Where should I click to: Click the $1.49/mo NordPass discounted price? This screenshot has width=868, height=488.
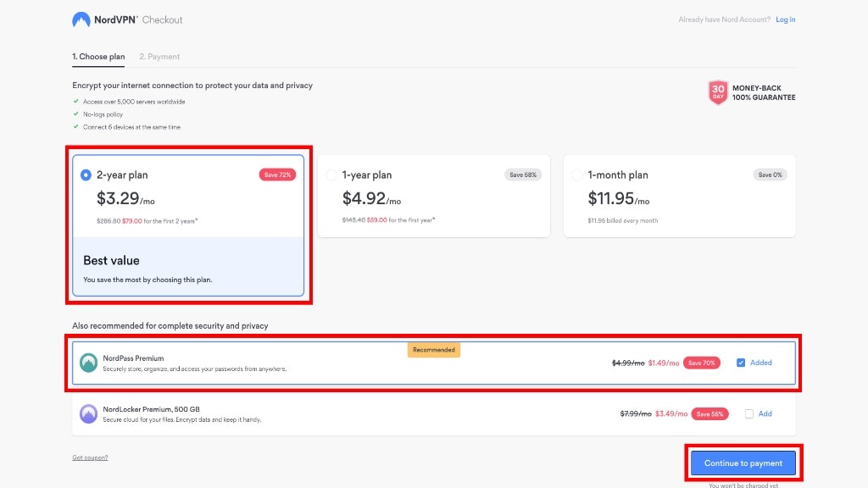point(663,363)
